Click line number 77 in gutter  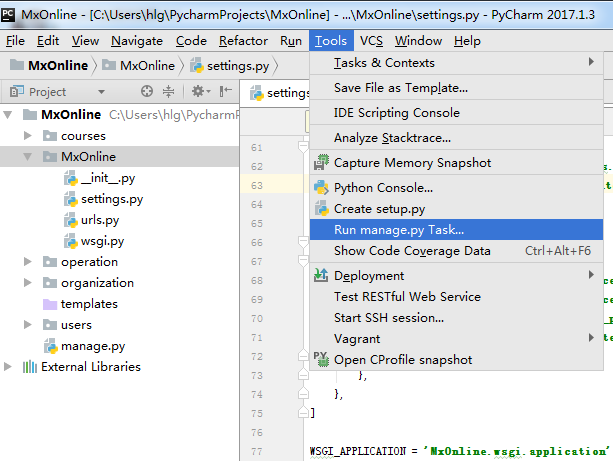(256, 452)
